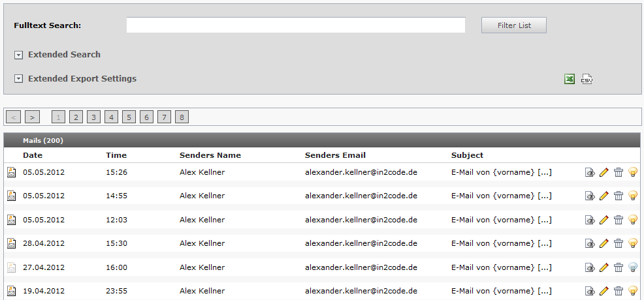Jump to page 4 of mail list

[112, 117]
